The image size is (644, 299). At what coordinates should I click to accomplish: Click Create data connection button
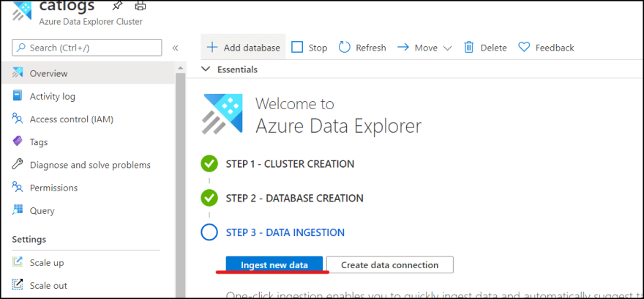(390, 265)
